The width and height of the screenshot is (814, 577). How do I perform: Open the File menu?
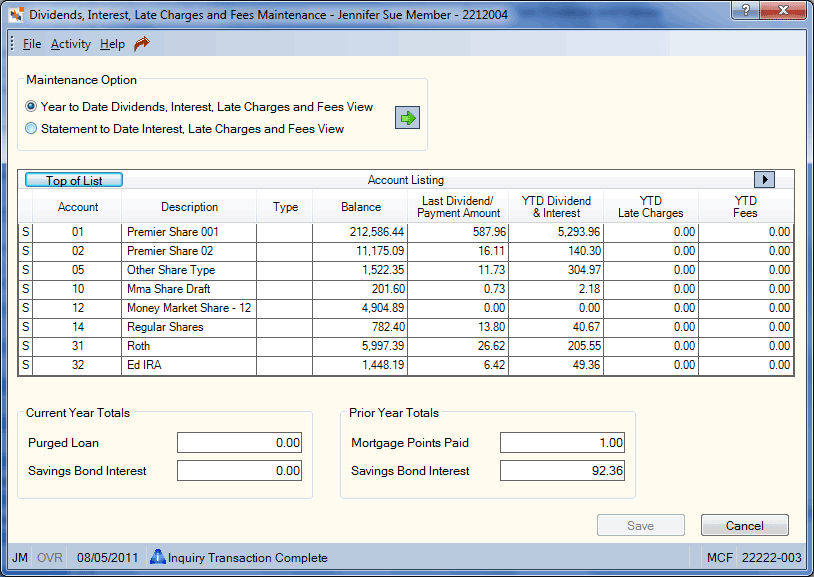pos(32,44)
